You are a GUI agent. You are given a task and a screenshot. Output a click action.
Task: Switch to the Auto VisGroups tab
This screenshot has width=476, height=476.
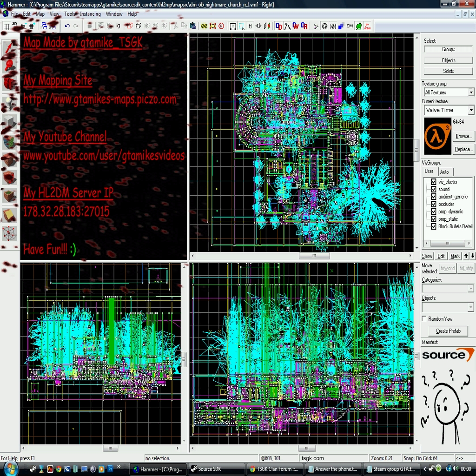point(445,172)
